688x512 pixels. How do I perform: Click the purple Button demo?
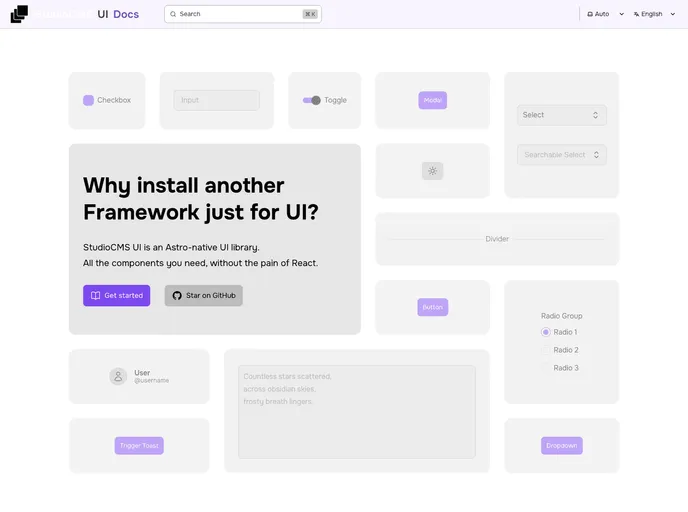pos(433,307)
